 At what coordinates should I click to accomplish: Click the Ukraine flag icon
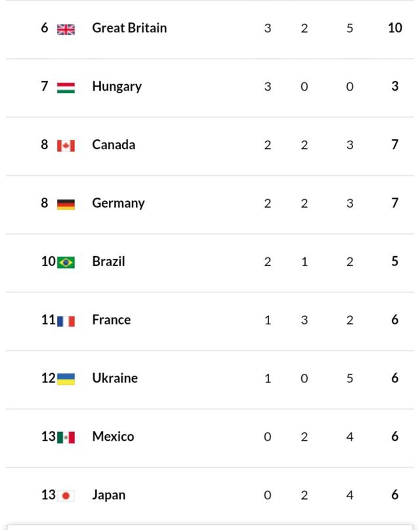[66, 379]
